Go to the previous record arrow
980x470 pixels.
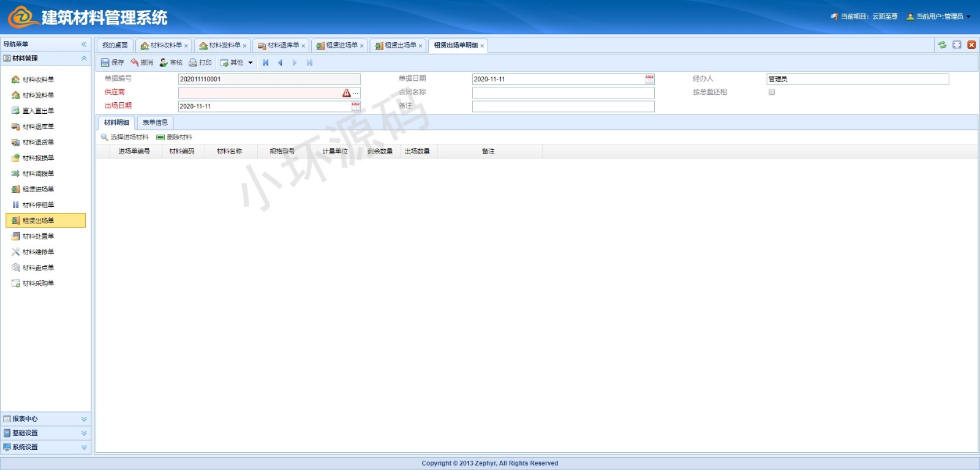click(x=281, y=62)
